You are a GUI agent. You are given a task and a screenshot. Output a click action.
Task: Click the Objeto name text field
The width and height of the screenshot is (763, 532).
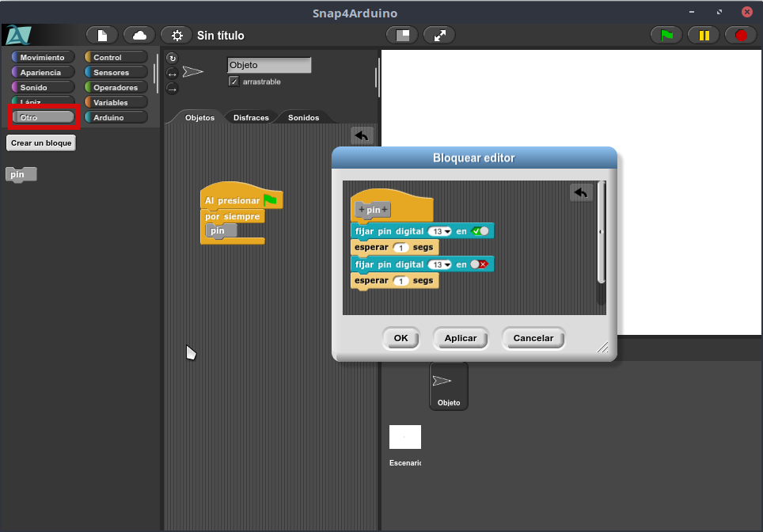268,65
